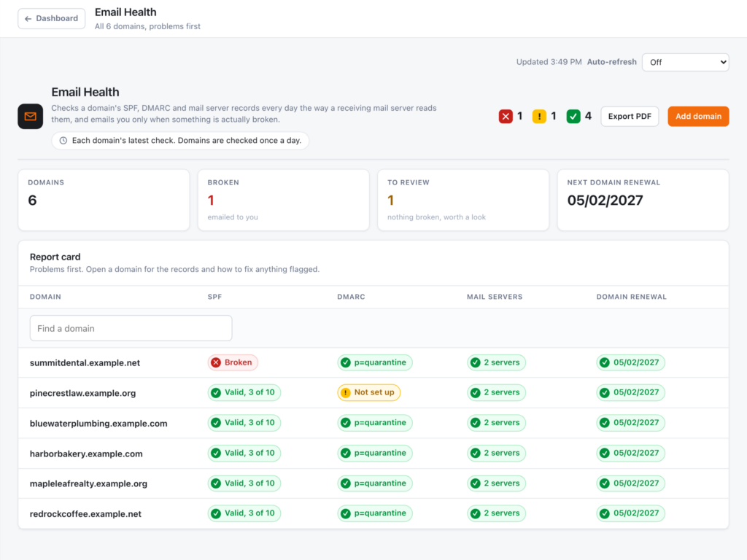The width and height of the screenshot is (747, 560).
Task: Focus the Find a domain field
Action: pyautogui.click(x=131, y=328)
